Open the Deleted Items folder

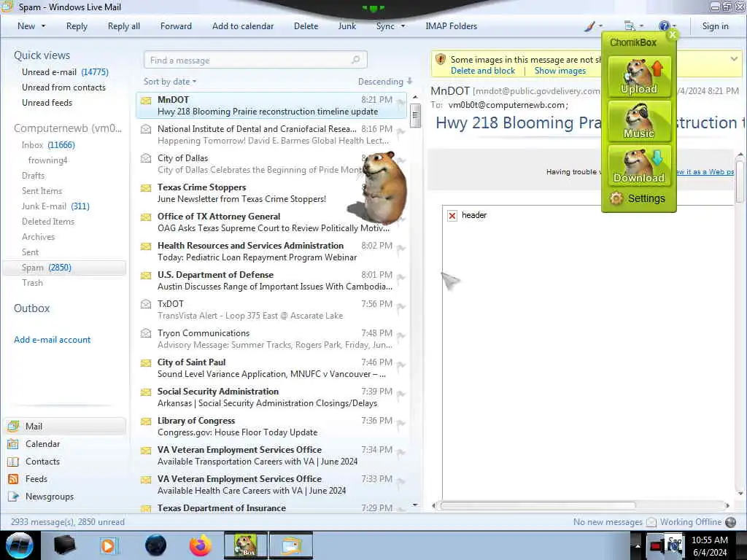[48, 222]
